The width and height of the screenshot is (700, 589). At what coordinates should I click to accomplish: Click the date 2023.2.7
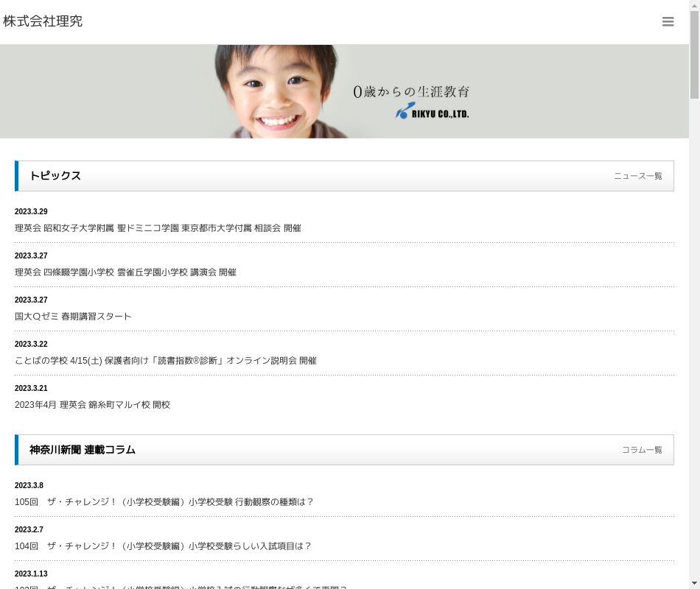29,529
